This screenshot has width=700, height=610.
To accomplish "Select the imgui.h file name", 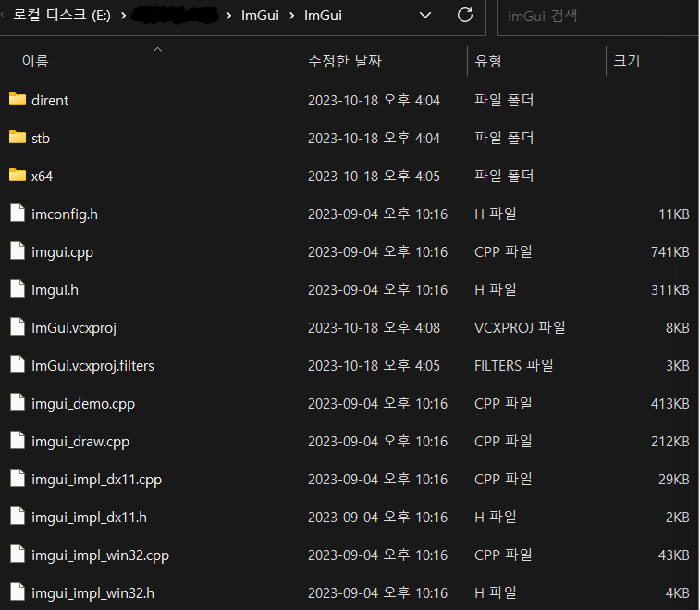I will (55, 290).
